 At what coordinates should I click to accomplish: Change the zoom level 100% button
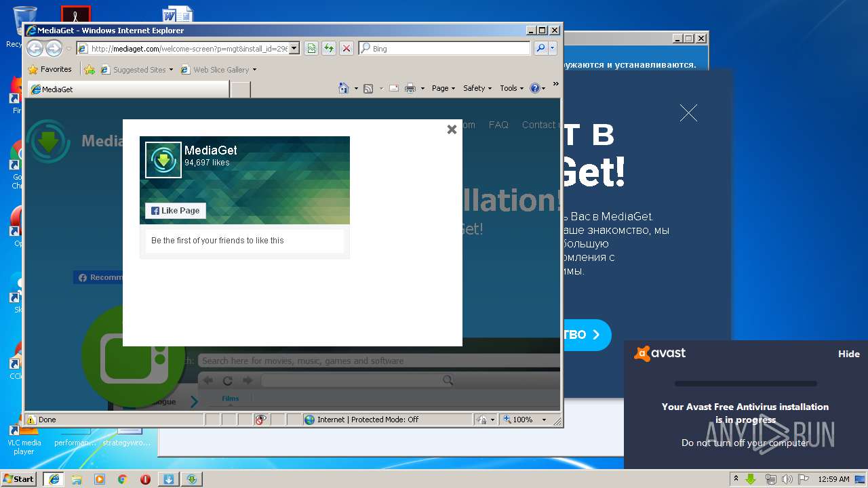tap(524, 420)
